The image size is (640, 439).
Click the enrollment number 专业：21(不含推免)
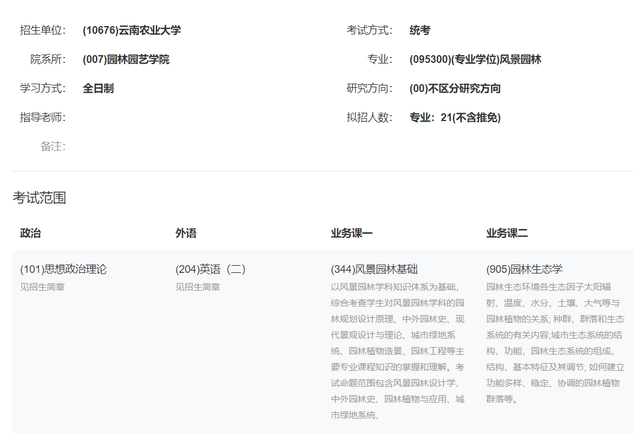point(455,117)
